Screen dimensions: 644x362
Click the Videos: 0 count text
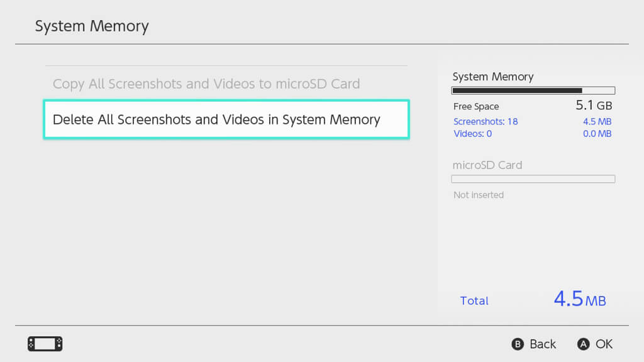472,133
